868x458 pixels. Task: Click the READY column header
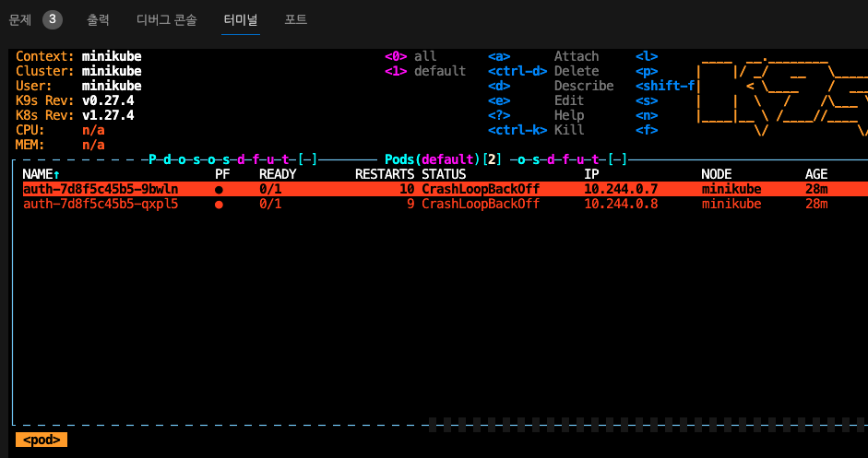[278, 174]
